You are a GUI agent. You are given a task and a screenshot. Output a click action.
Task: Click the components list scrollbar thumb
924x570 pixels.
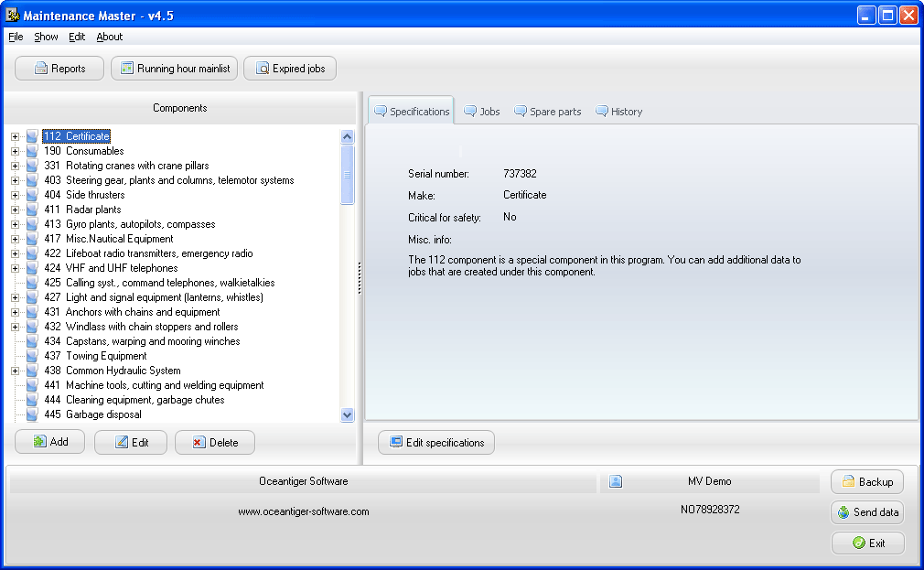tap(347, 175)
